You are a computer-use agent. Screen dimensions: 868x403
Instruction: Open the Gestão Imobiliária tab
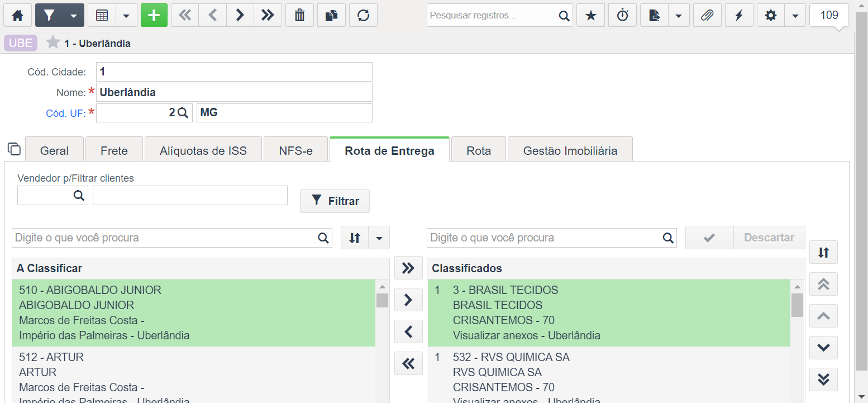pos(570,150)
